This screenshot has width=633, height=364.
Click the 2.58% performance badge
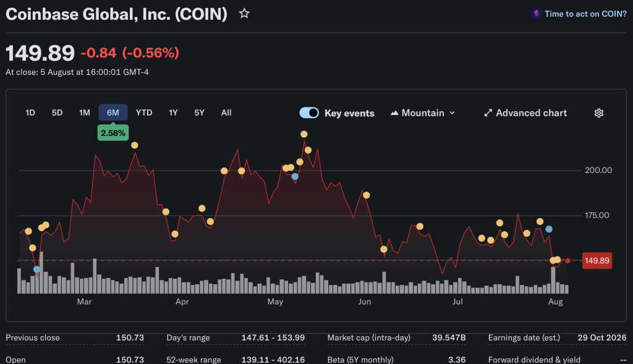(x=113, y=133)
